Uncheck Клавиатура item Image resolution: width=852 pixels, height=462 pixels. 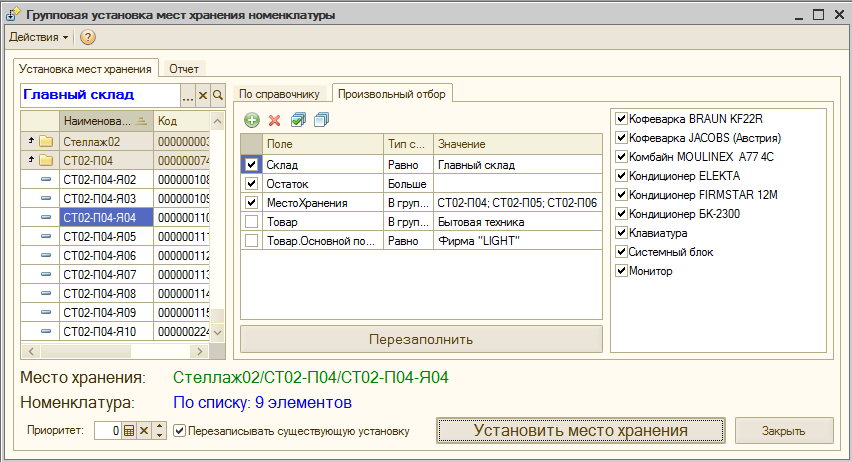[x=622, y=233]
